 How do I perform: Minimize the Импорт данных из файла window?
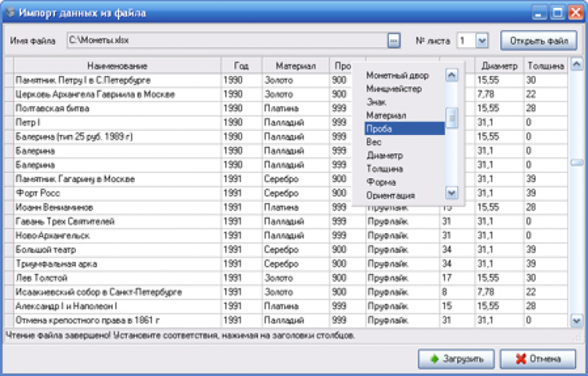coord(539,13)
